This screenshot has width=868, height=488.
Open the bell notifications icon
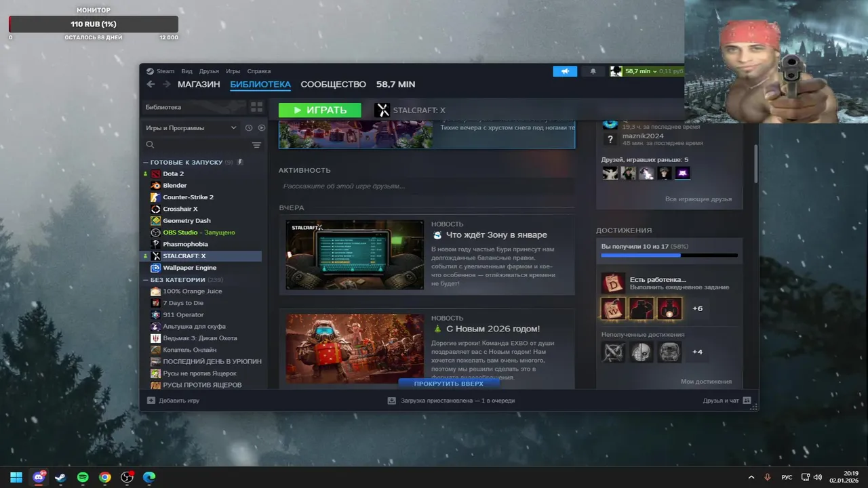pyautogui.click(x=593, y=71)
